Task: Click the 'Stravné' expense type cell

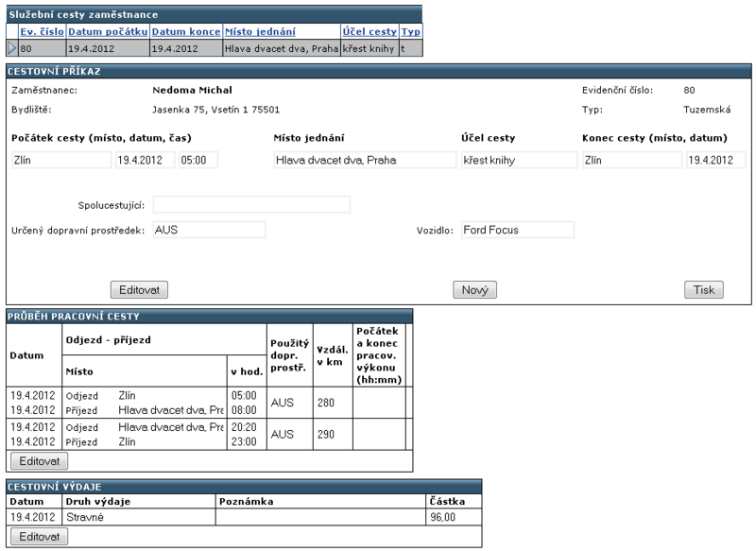Action: [x=139, y=517]
